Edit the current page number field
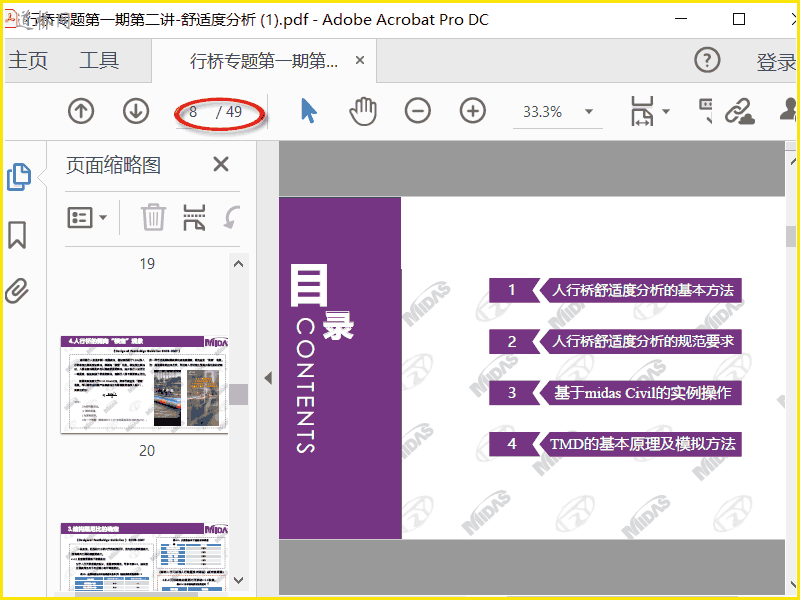Viewport: 800px width, 600px height. (x=193, y=111)
